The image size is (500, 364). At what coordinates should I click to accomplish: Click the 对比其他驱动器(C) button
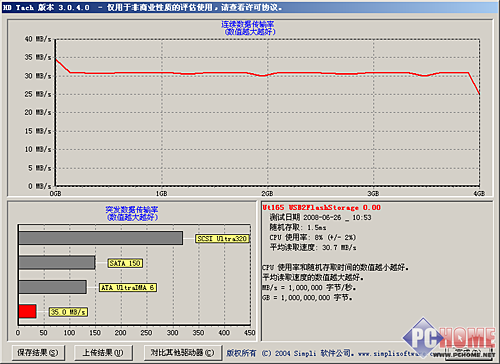point(182,352)
